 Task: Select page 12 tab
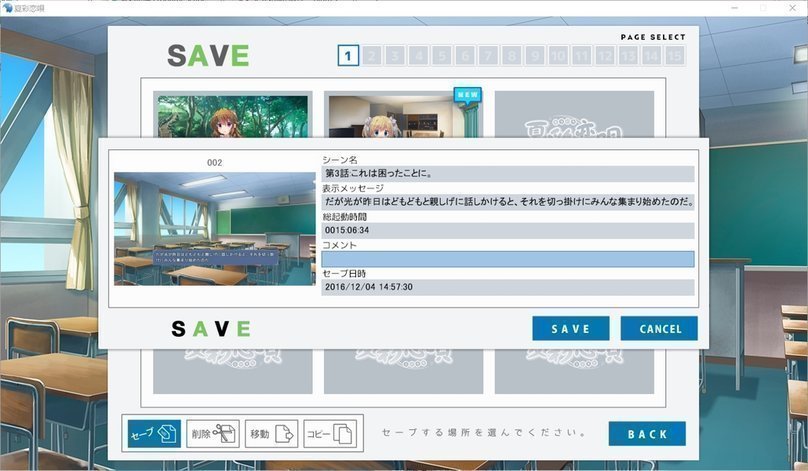click(605, 55)
